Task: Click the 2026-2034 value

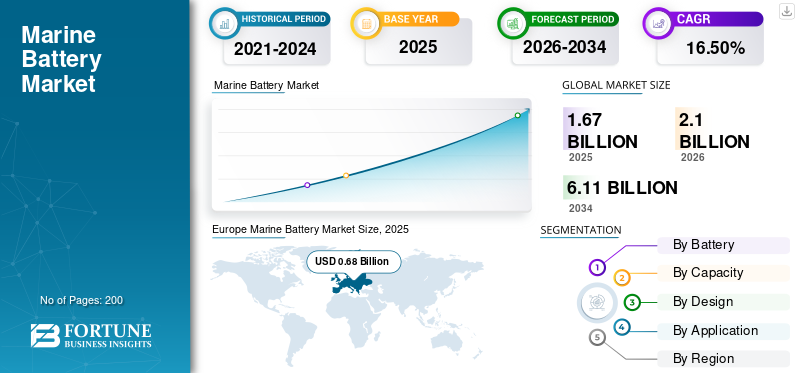Action: pos(564,47)
